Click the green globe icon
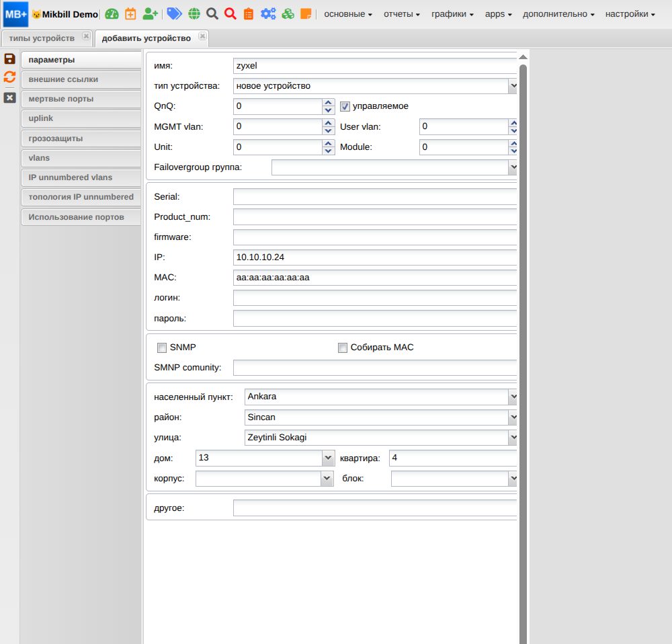The width and height of the screenshot is (672, 644). 194,14
